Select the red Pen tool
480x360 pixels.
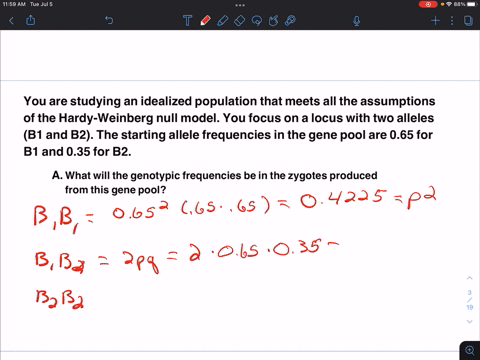pyautogui.click(x=205, y=21)
